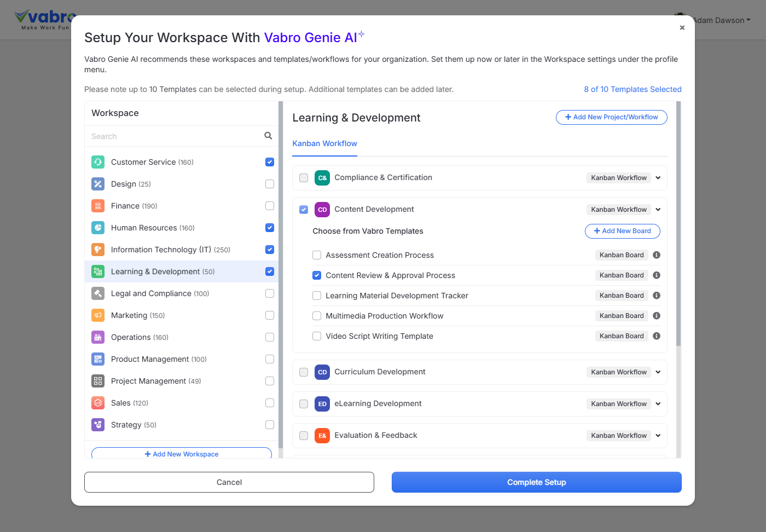The image size is (766, 532).
Task: Select the Sales workspace row
Action: pos(182,403)
